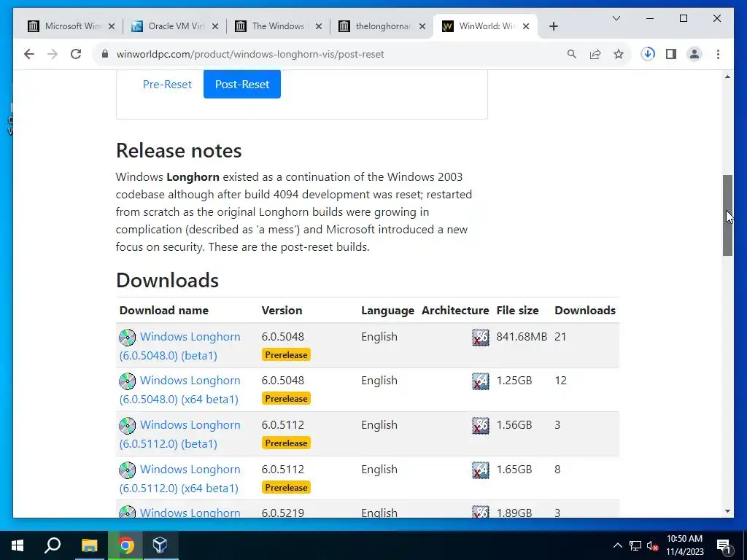Close the thelonghornarchive tab

tap(422, 27)
